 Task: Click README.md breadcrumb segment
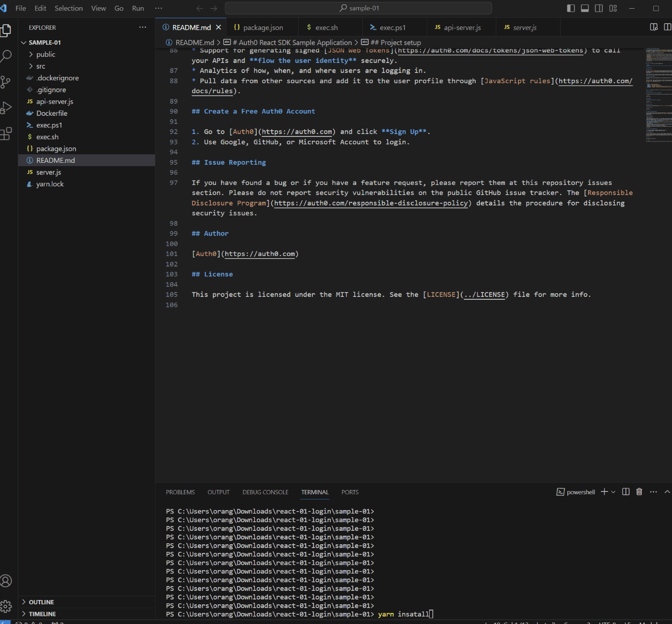coord(190,42)
